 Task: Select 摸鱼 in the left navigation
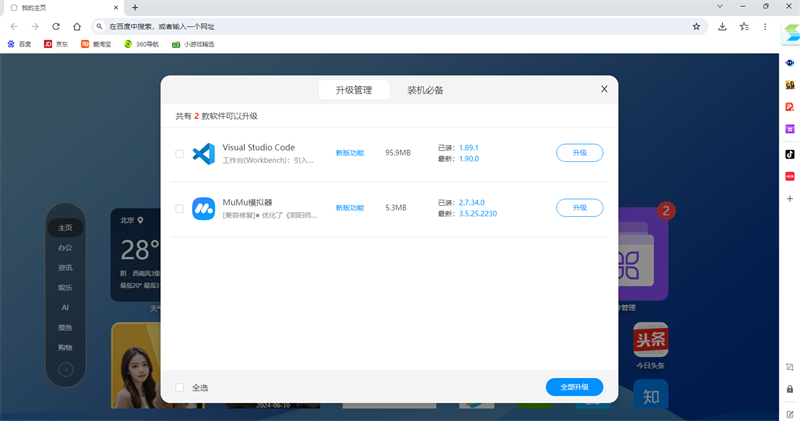click(65, 327)
